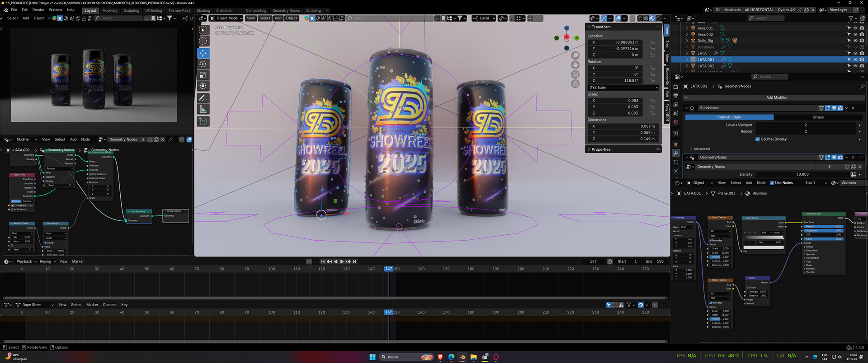The image size is (868, 363).
Task: Lock the X location lock icon
Action: pyautogui.click(x=652, y=42)
